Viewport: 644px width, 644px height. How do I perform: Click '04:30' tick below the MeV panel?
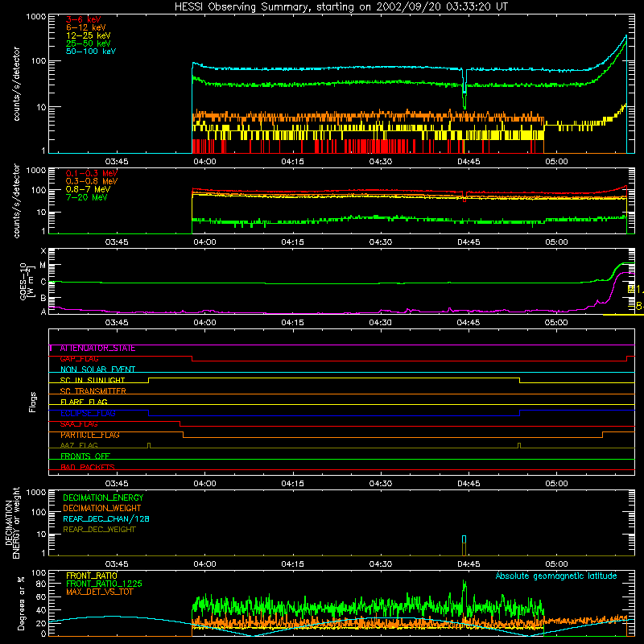click(380, 242)
